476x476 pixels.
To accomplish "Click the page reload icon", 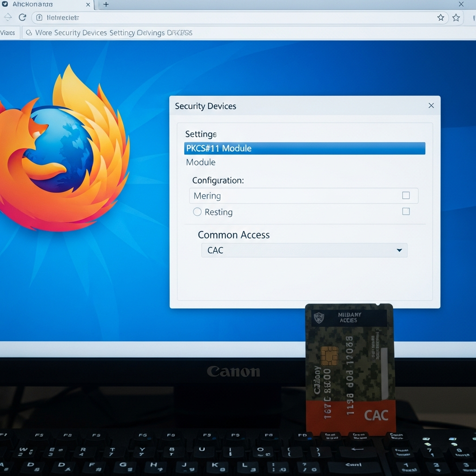I will [22, 17].
